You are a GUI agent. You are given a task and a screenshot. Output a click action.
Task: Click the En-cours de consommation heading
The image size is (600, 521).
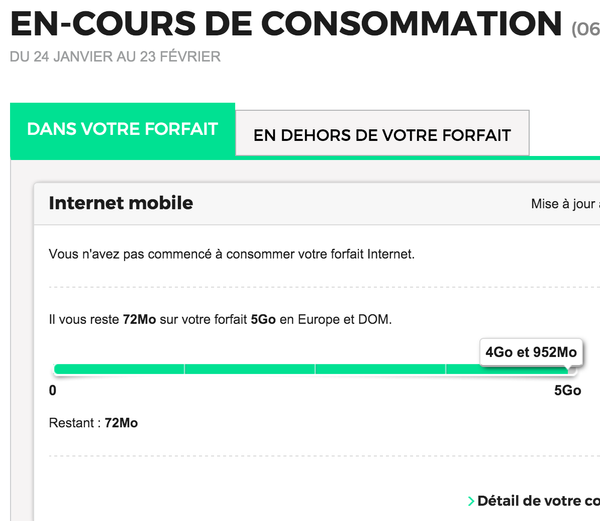coord(285,23)
